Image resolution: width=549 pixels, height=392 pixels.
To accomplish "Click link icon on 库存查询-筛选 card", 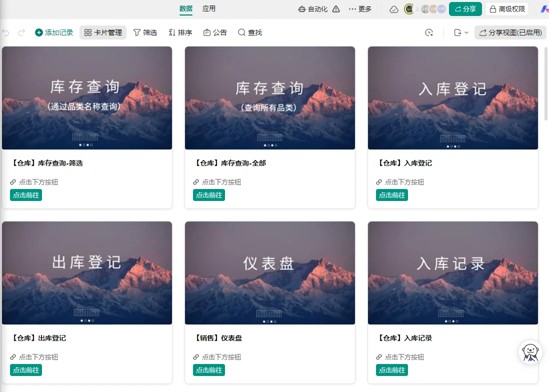I will [13, 182].
